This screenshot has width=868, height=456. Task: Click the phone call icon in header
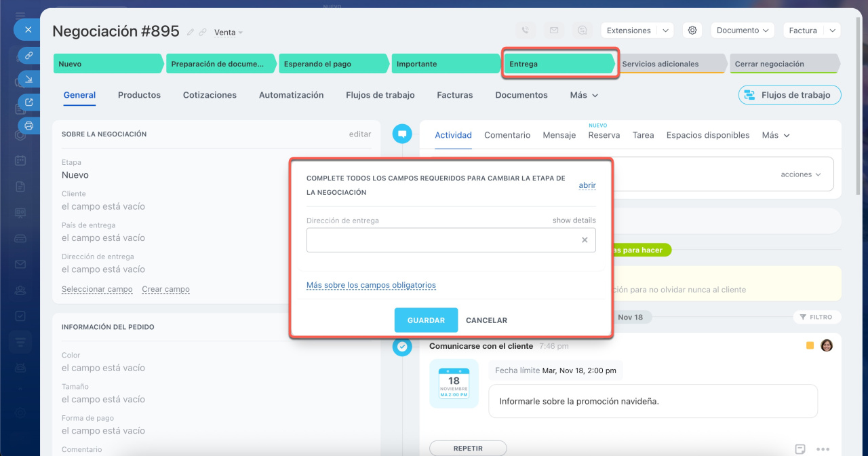(x=524, y=31)
